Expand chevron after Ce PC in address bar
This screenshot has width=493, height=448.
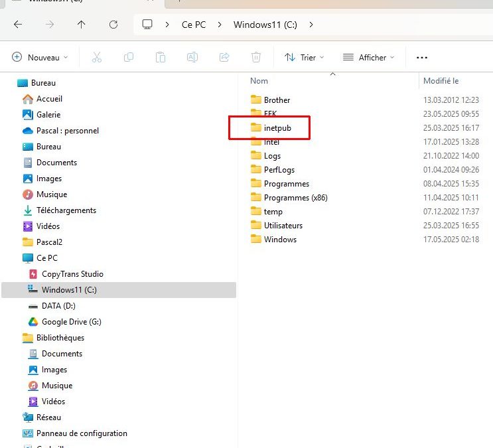click(x=220, y=25)
